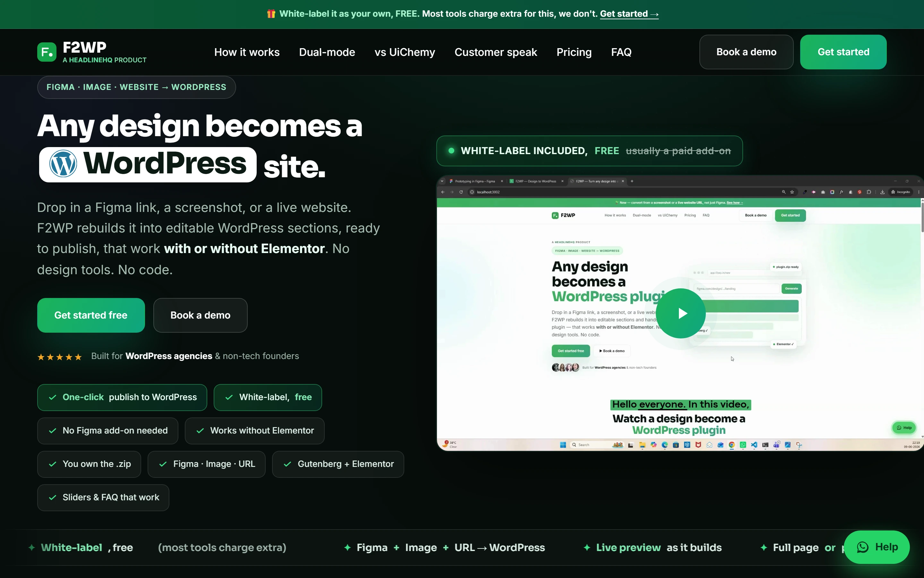The image size is (924, 578).
Task: Click the new tab plus icon in the video's browser
Action: [x=632, y=181]
